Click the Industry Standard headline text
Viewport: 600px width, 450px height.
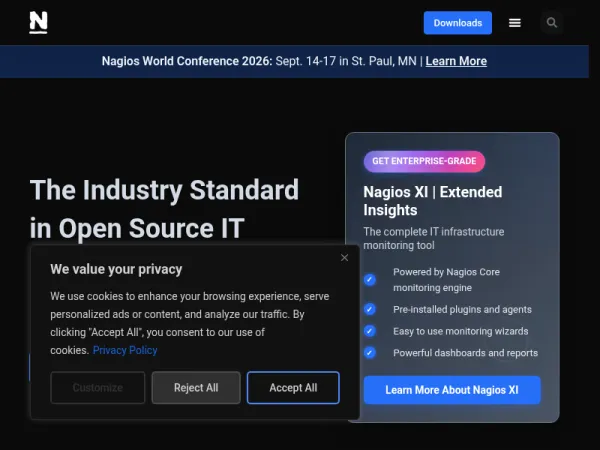point(164,209)
